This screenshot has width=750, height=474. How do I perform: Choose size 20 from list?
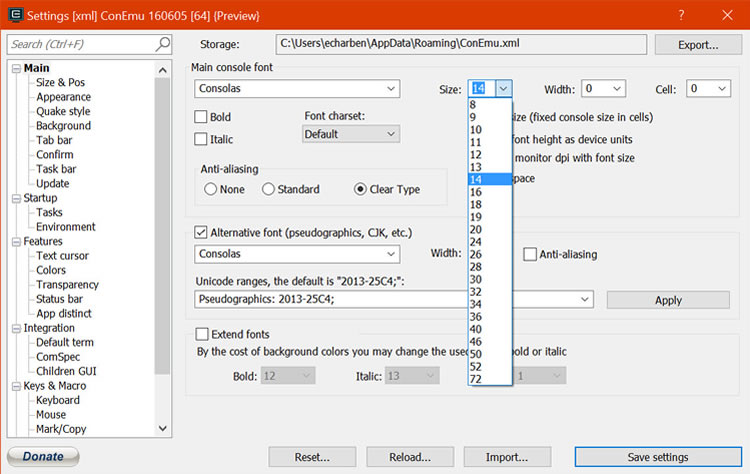(490, 229)
